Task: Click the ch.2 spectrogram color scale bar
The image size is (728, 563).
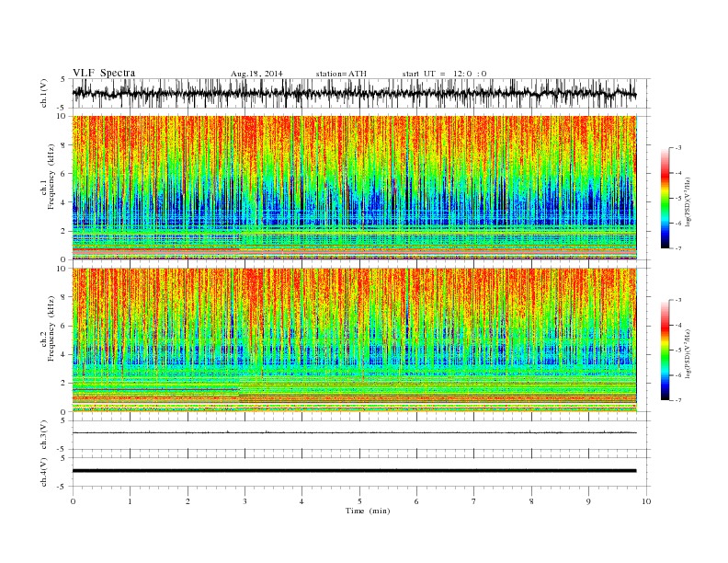Action: (x=665, y=350)
